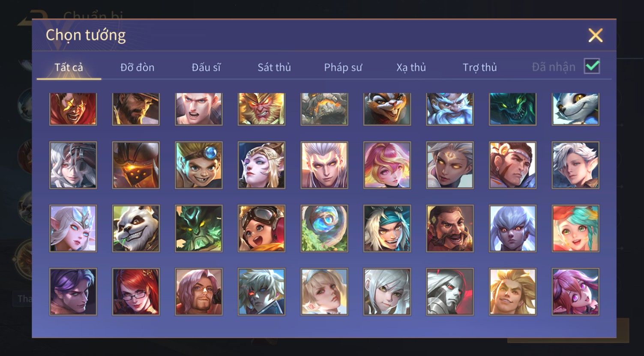Pick the mustached man with monocle

450,228
